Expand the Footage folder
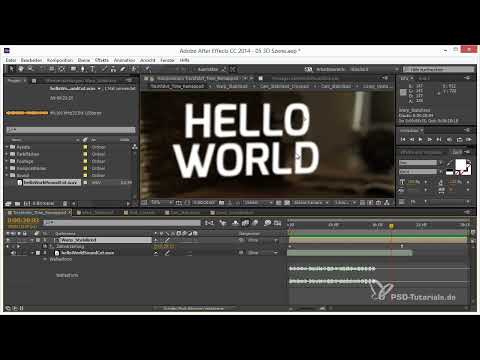Screen dimensions: 480x360 coord(7,161)
